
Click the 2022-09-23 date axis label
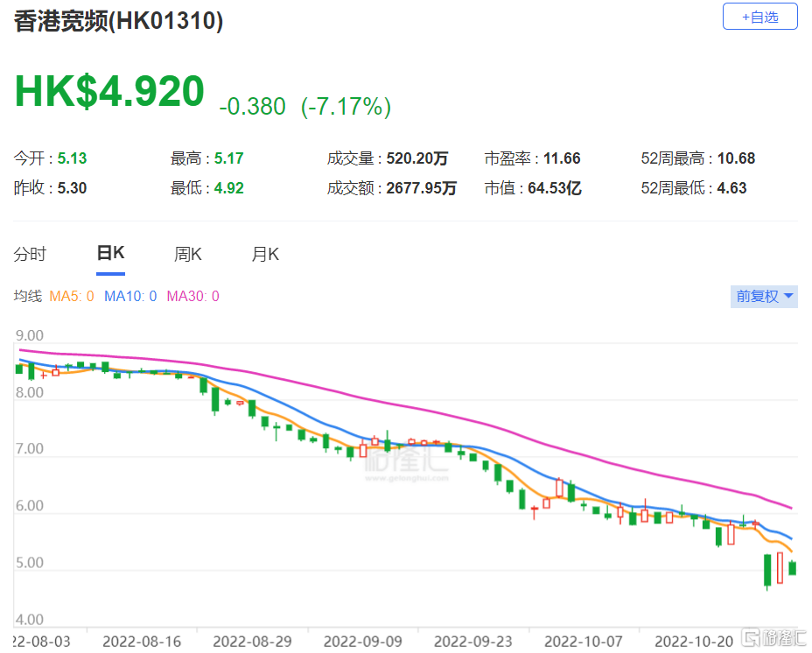tap(472, 642)
